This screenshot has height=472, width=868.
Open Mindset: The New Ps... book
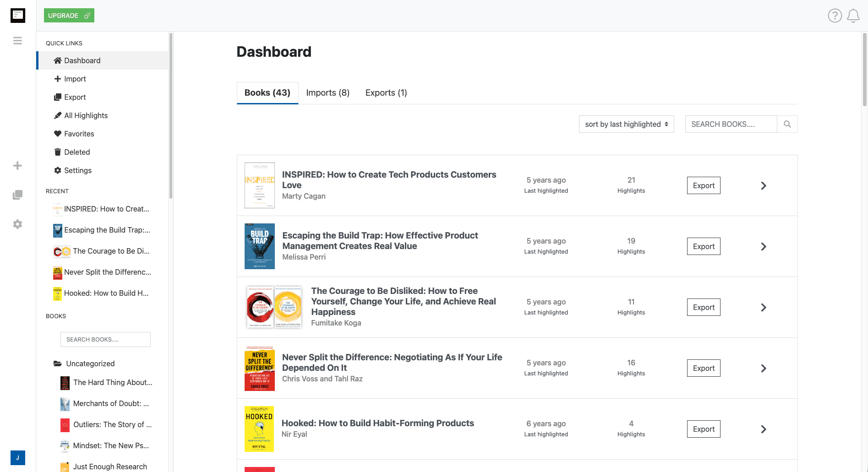click(x=105, y=445)
